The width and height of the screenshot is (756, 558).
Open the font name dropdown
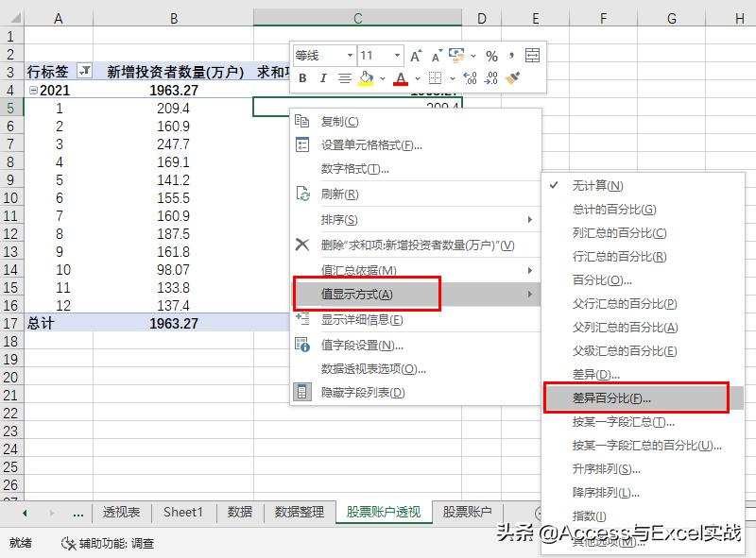pyautogui.click(x=350, y=54)
